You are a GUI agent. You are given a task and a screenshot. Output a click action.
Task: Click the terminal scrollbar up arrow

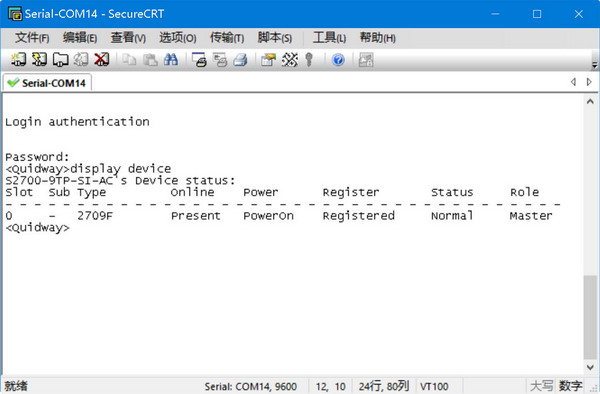(590, 101)
